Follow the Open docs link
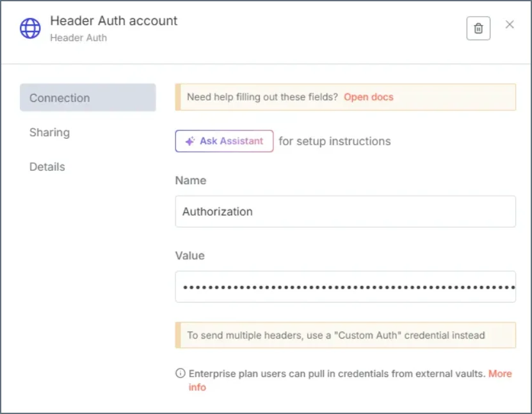The image size is (532, 414). [369, 97]
